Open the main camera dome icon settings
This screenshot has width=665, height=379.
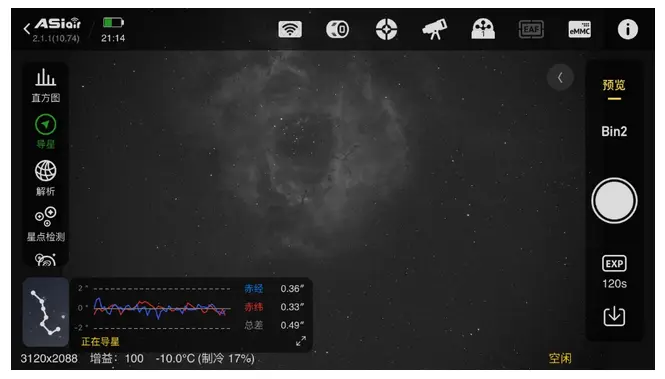click(483, 29)
